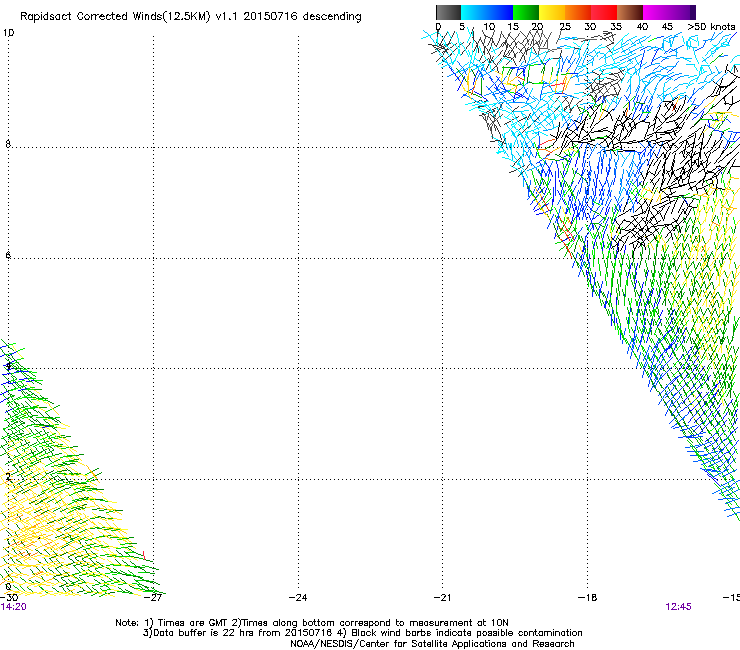Click the legend tick label 45
The height and width of the screenshot is (650, 740).
pyautogui.click(x=667, y=27)
